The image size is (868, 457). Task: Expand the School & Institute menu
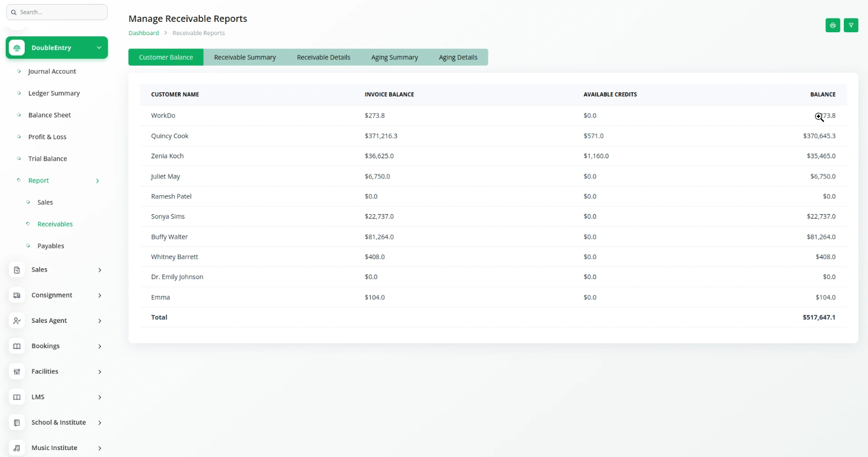pos(99,422)
